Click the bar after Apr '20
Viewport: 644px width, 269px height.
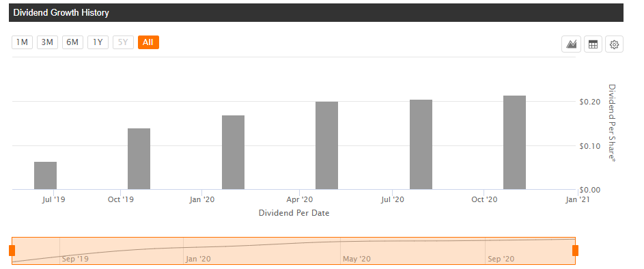pos(327,145)
